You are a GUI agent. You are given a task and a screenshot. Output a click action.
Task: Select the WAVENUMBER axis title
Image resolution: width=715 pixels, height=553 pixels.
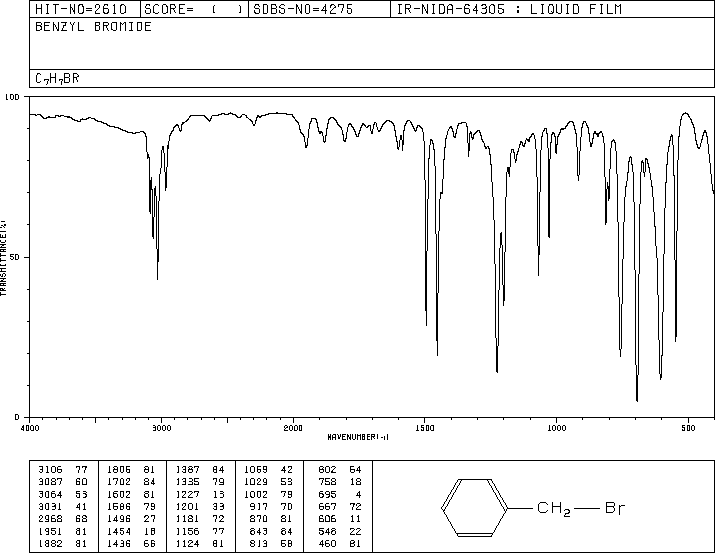click(358, 437)
